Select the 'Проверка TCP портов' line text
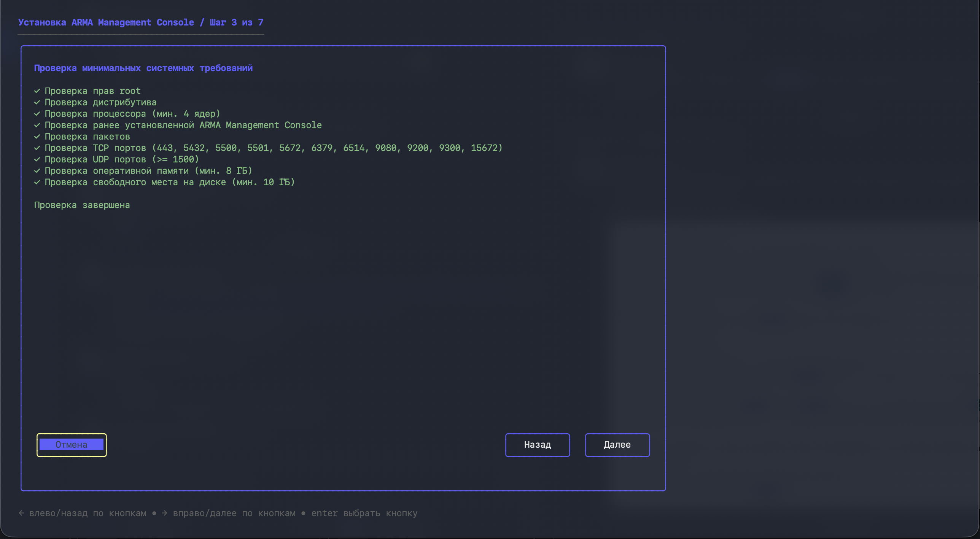This screenshot has width=980, height=539. coord(274,148)
